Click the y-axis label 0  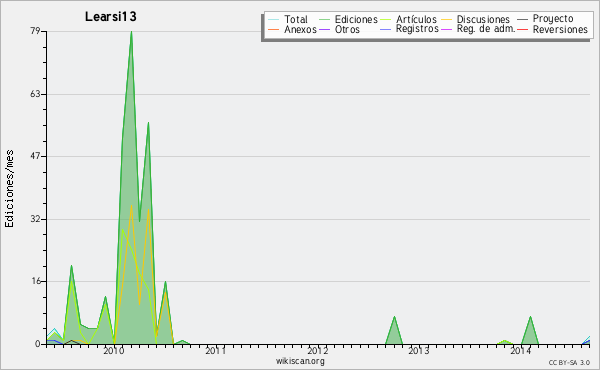pyautogui.click(x=38, y=344)
